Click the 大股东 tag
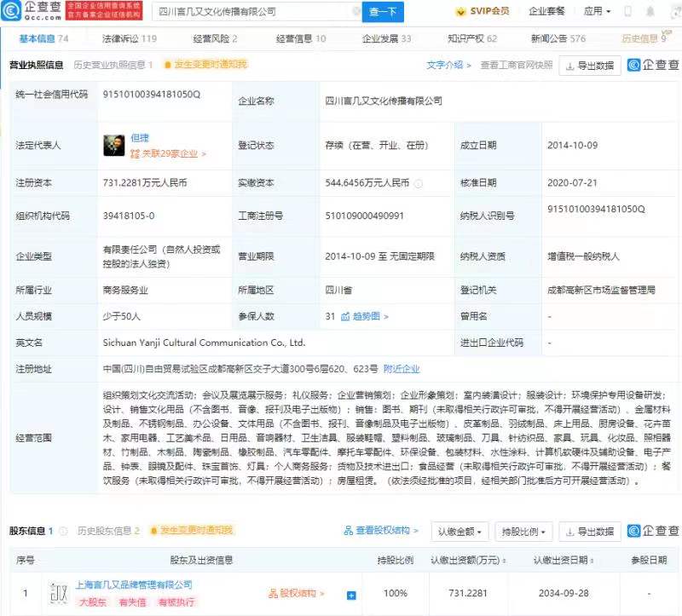 (93, 602)
